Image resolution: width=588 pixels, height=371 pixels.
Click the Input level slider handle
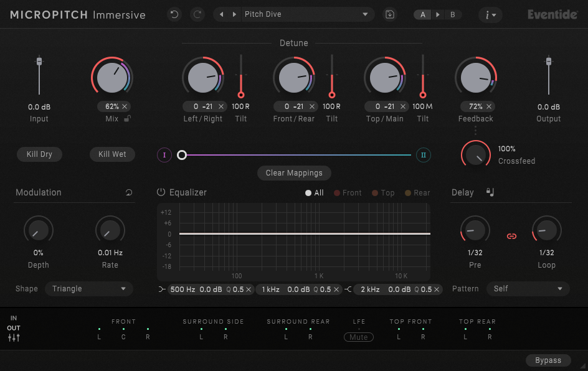pyautogui.click(x=39, y=62)
